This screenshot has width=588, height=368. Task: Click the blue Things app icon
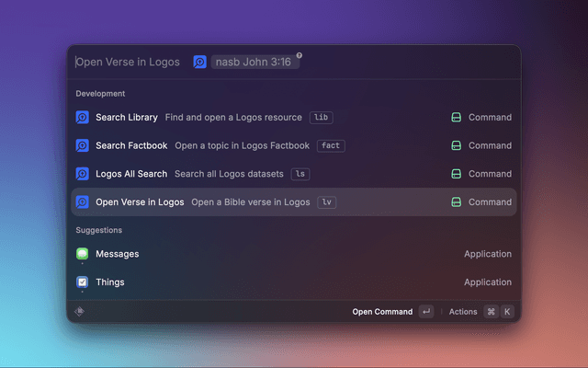pos(83,282)
